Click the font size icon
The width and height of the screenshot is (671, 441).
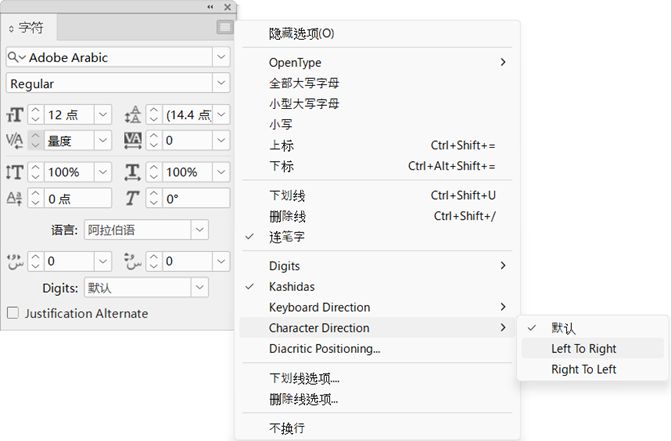[15, 115]
